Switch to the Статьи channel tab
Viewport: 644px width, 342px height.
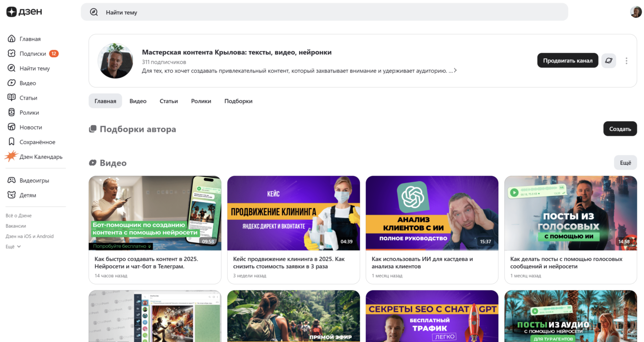(169, 101)
